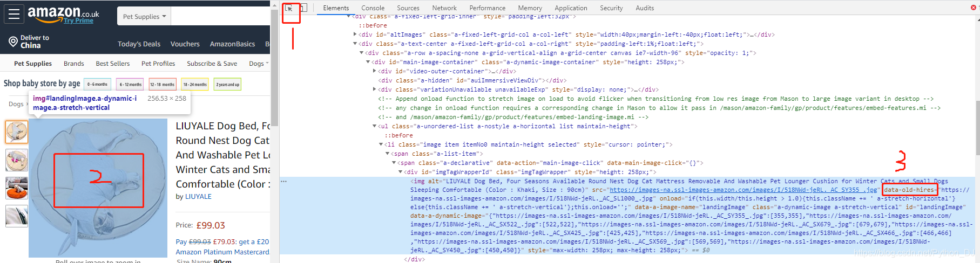Collapse the li image item itemNo0 node
Viewport: 980px width, 263px height.
pos(381,144)
